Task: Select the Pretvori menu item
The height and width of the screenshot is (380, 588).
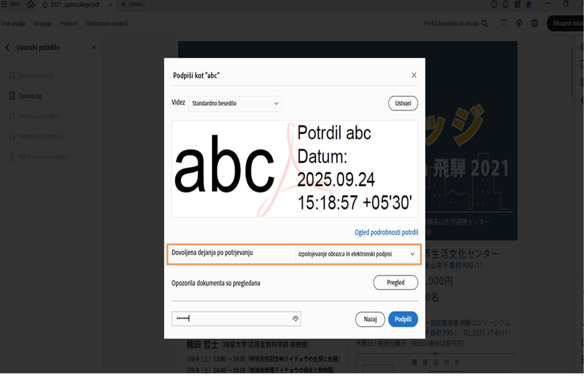Action: point(68,24)
